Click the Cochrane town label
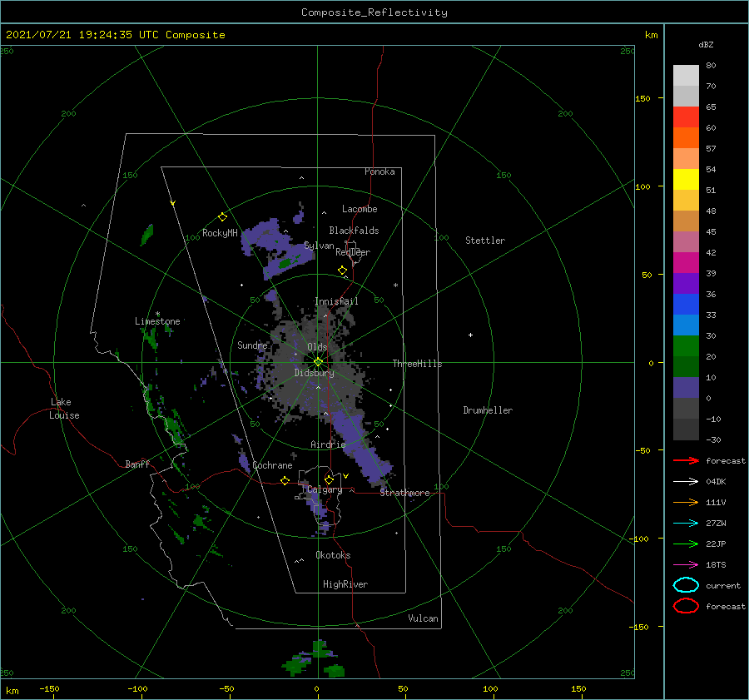Viewport: 749px width, 700px height. point(272,465)
